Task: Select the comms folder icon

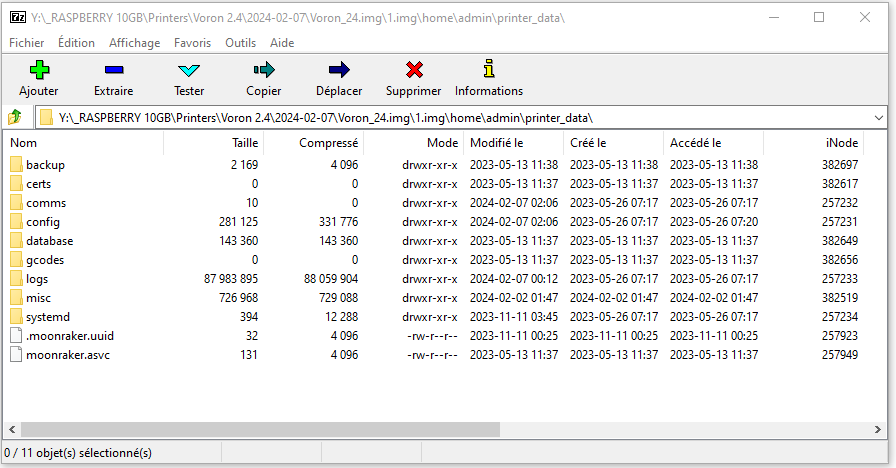Action: coord(16,203)
